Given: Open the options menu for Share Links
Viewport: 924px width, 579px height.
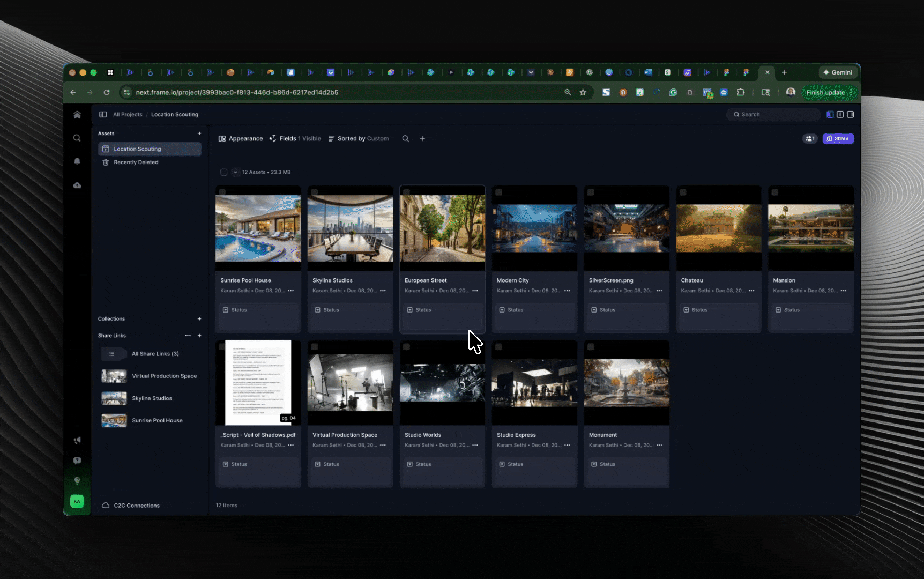Looking at the screenshot, I should 188,335.
